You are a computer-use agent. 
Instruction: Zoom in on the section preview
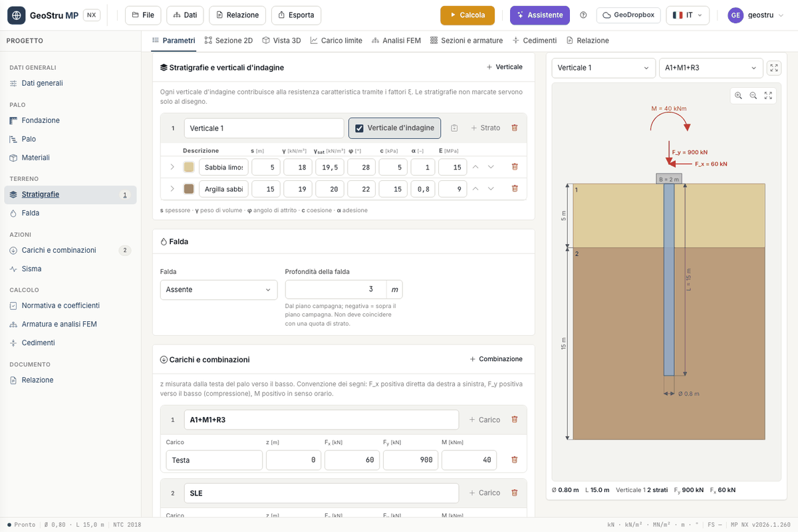pos(738,96)
